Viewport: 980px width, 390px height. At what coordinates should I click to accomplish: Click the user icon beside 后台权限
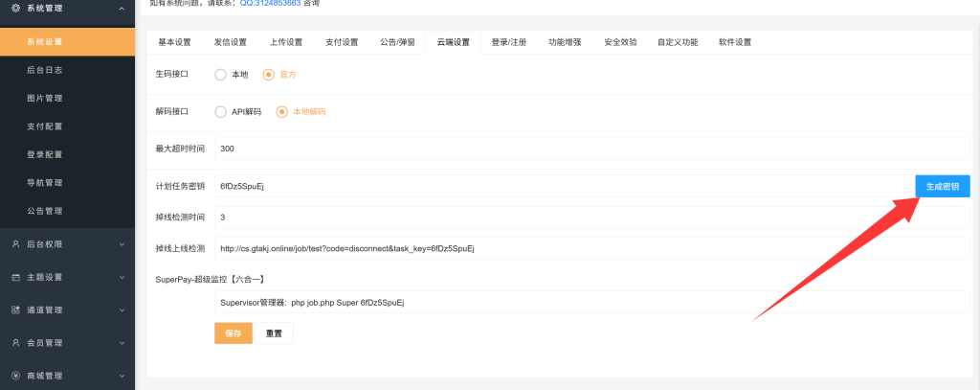[x=15, y=244]
